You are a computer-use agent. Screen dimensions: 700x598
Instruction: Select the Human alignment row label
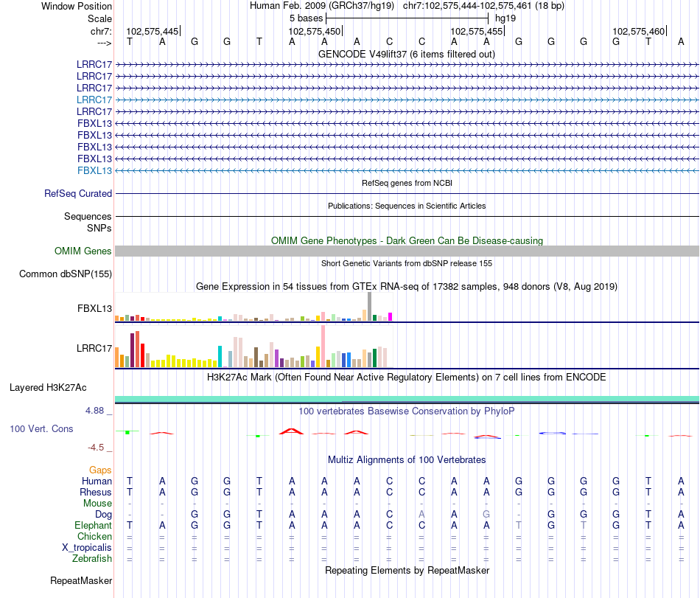pyautogui.click(x=97, y=481)
